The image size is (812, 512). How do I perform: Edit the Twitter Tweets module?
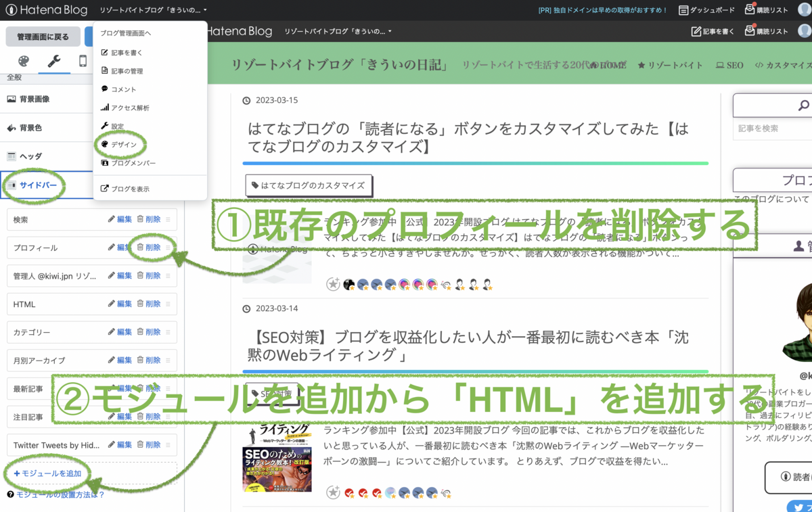click(x=120, y=445)
